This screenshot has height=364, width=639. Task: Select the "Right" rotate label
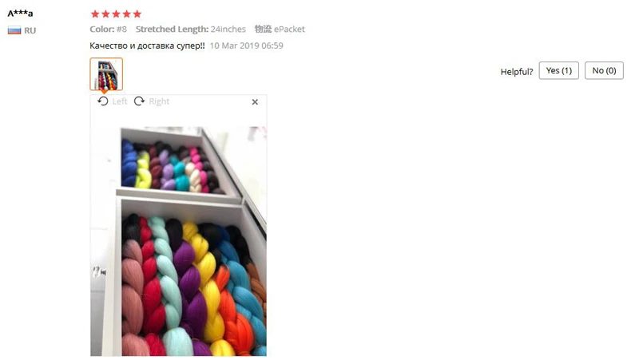pos(159,101)
